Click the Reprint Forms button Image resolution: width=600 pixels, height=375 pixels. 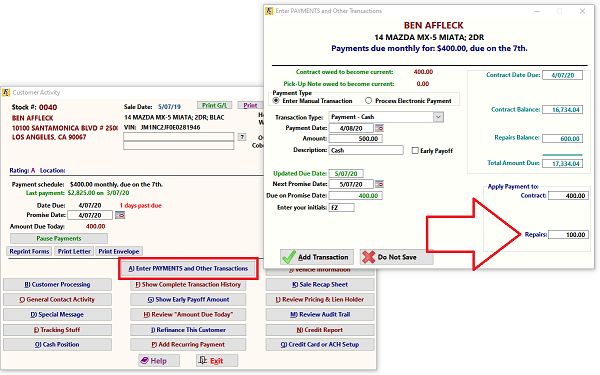click(x=29, y=251)
